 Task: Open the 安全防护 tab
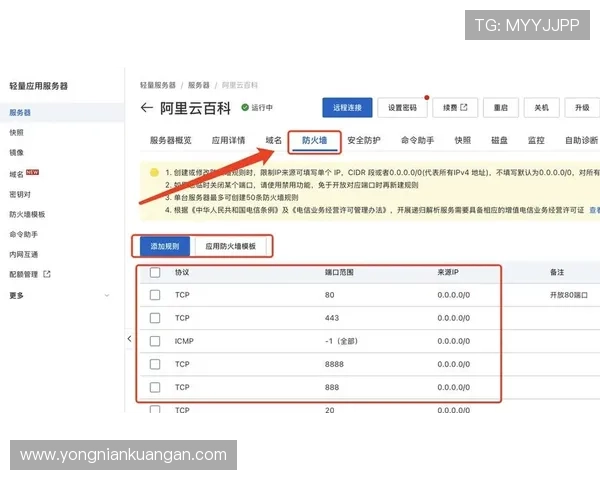(x=364, y=140)
